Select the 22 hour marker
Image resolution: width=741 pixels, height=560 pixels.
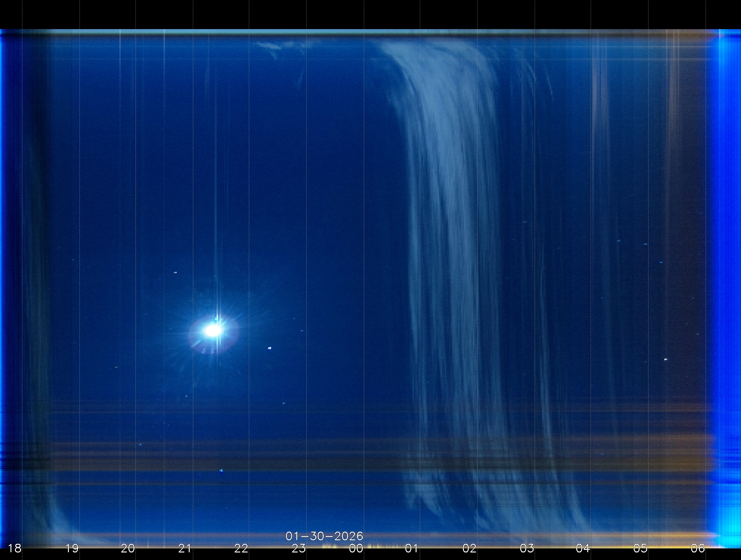click(241, 549)
